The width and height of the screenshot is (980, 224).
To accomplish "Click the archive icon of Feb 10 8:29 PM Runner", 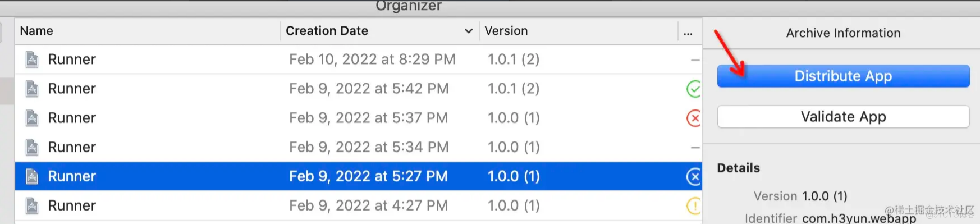I will [32, 60].
